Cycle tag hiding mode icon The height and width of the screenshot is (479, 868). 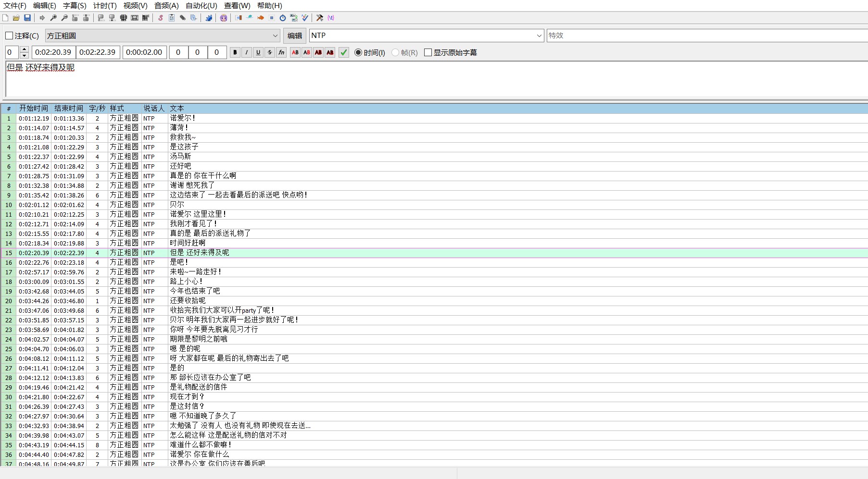click(x=331, y=18)
